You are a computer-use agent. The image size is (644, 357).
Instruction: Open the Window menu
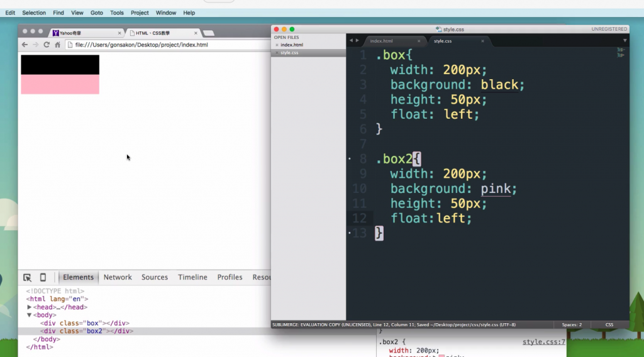click(x=166, y=13)
